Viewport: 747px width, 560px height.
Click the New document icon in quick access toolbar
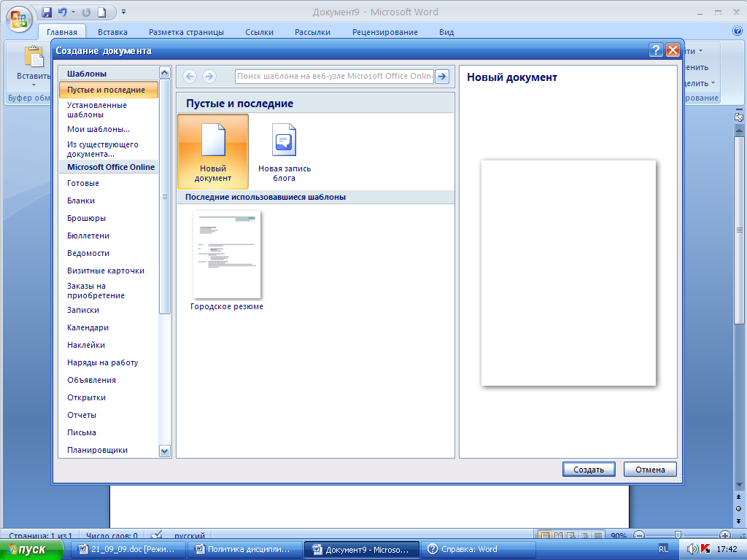[101, 12]
